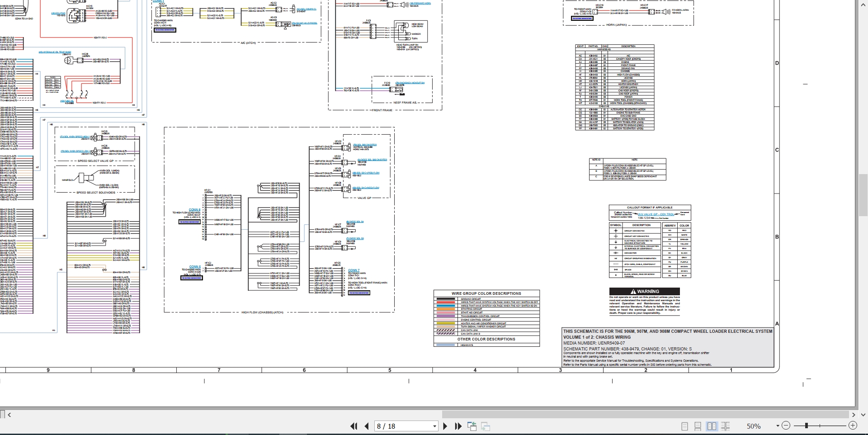Go to the first page
Viewport: 868px width, 435px height.
point(354,426)
